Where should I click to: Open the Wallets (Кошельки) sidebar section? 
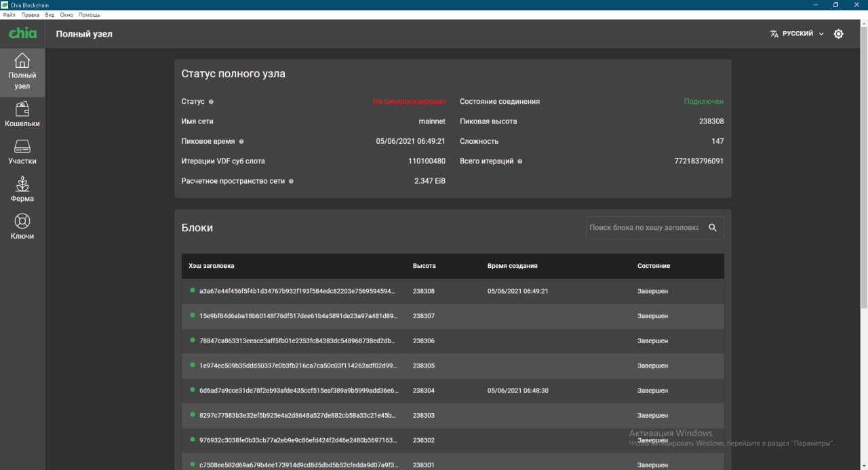tap(22, 115)
